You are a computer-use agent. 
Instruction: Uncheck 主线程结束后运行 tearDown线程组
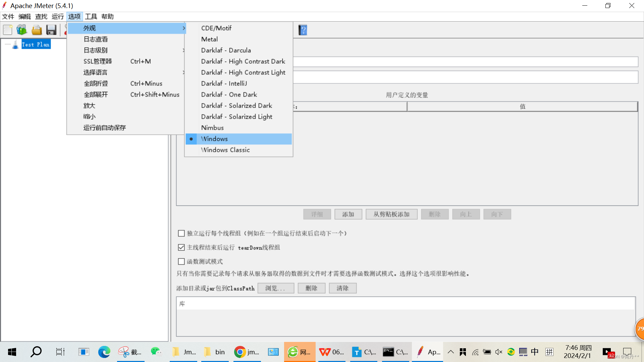[x=181, y=247]
